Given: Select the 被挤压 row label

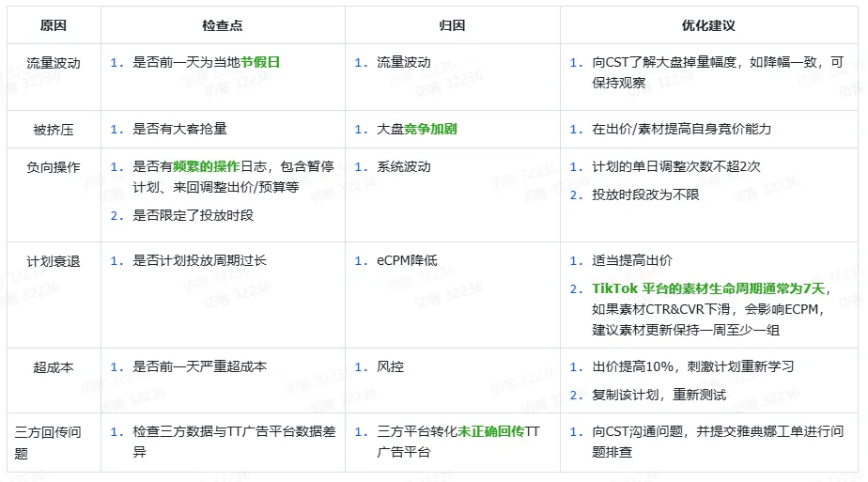Looking at the screenshot, I should 54,130.
